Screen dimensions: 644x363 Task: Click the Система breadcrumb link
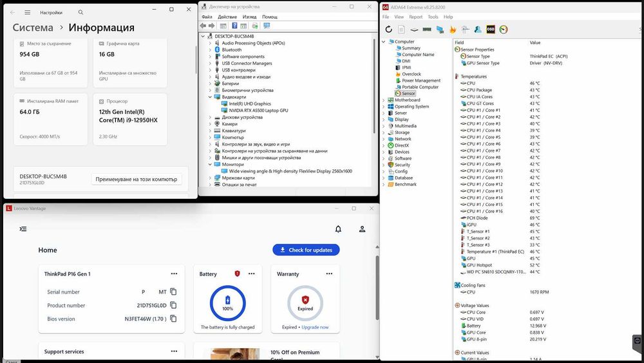(33, 28)
